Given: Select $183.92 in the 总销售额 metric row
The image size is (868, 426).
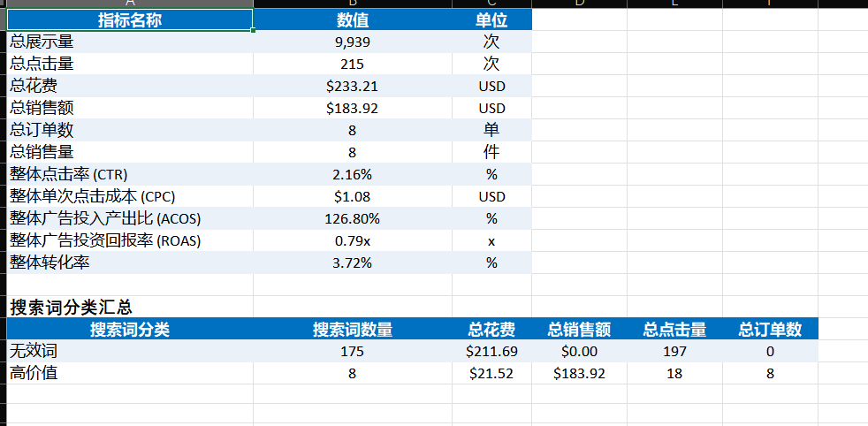Looking at the screenshot, I should click(353, 109).
